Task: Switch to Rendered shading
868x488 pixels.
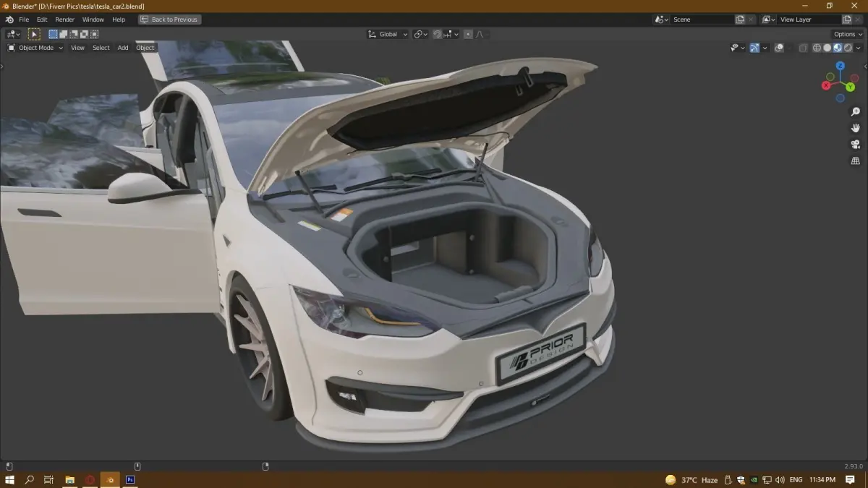Action: [x=848, y=48]
